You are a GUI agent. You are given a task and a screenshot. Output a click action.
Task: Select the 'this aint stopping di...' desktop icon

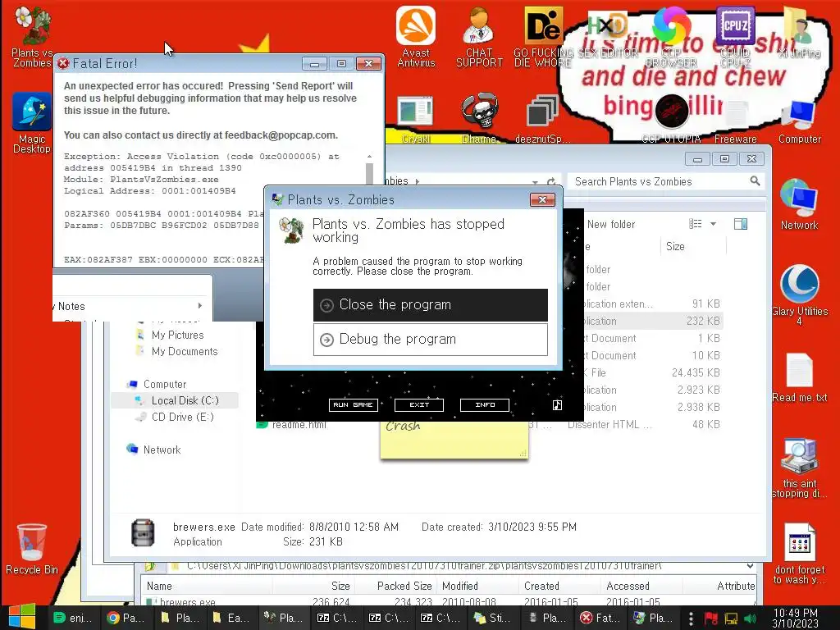click(799, 468)
